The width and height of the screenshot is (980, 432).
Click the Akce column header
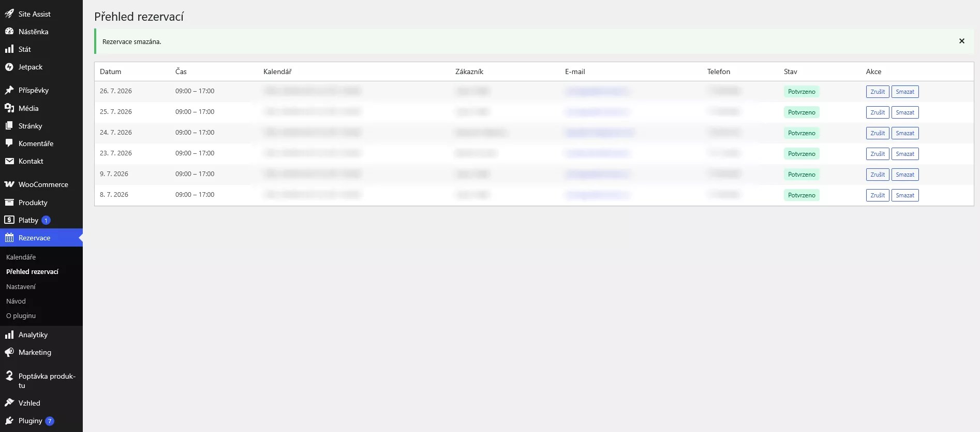coord(873,71)
